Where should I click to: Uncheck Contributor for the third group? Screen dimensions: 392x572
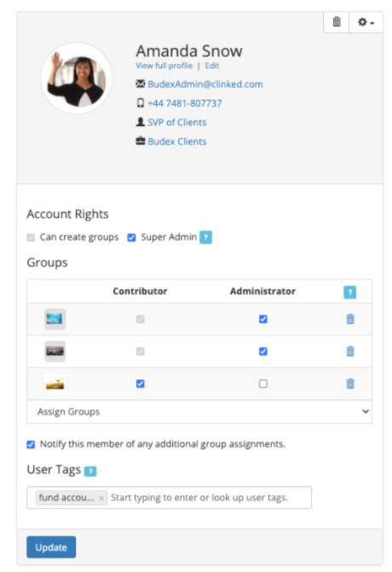point(141,384)
